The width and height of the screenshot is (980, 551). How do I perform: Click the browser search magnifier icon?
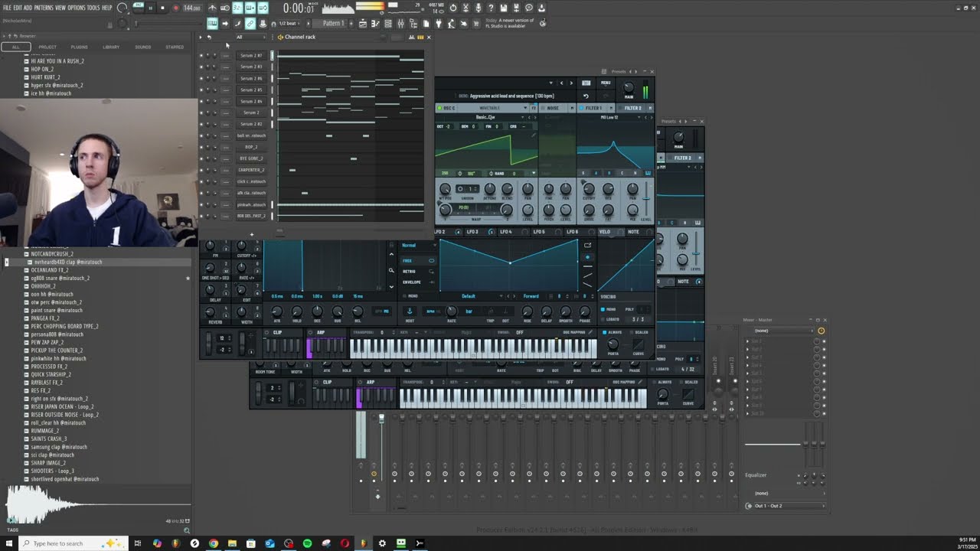[186, 530]
